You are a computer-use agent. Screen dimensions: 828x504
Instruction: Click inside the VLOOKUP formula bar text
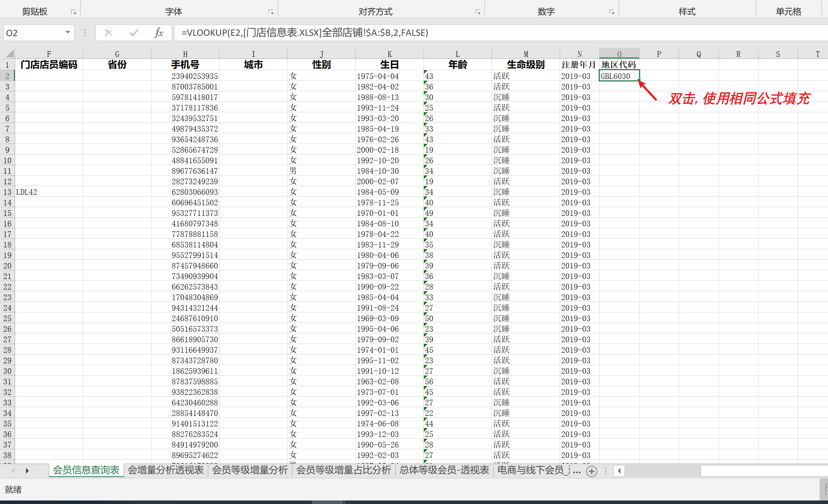[x=304, y=33]
